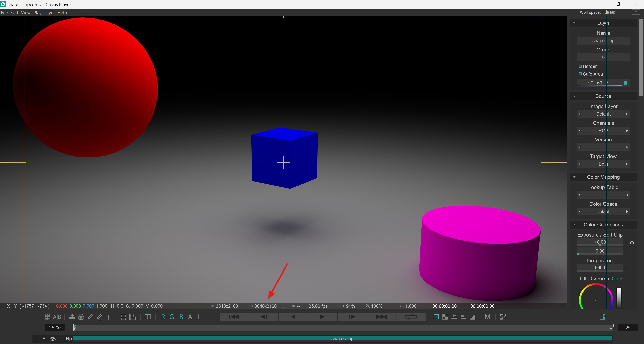Toggle the loop playback button
This screenshot has height=344, width=644.
pyautogui.click(x=411, y=317)
